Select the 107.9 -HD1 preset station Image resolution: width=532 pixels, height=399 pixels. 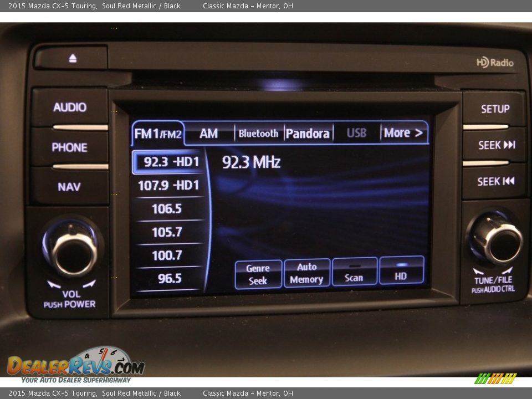(168, 186)
